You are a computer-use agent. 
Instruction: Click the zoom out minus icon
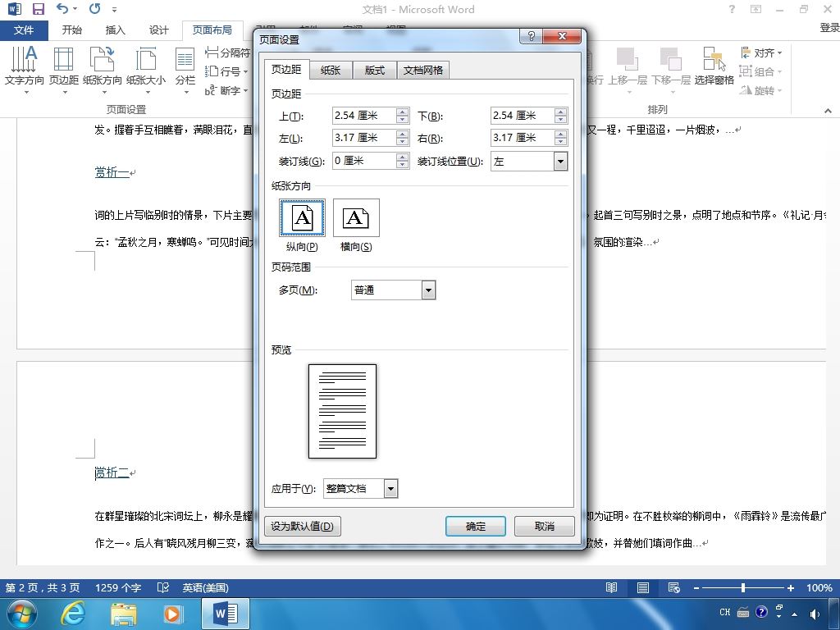click(x=696, y=587)
